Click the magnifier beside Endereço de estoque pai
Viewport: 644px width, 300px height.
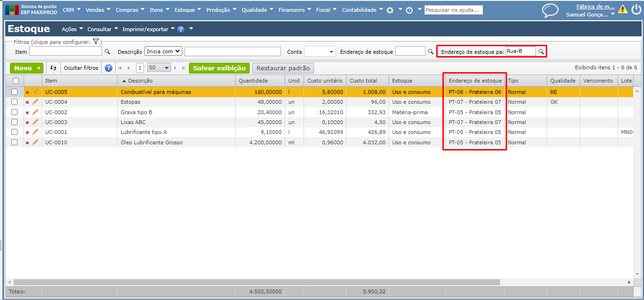click(x=541, y=51)
